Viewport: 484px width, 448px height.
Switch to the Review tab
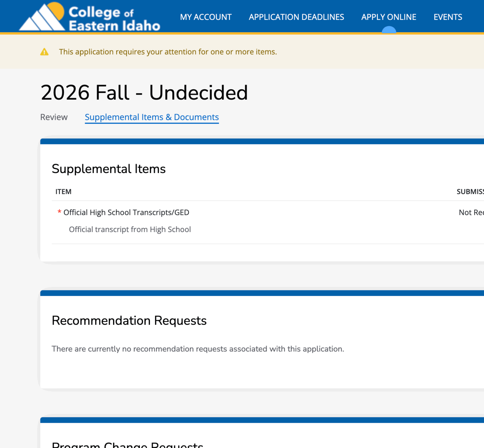tap(54, 117)
